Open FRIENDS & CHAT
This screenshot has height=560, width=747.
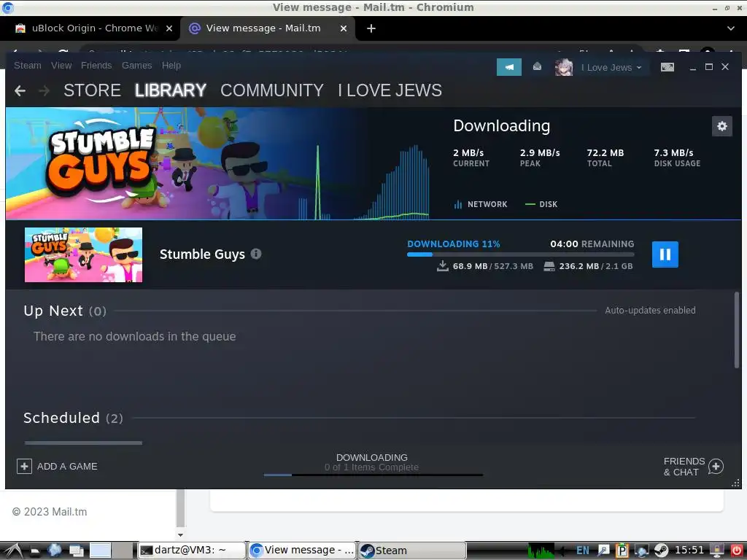(x=694, y=467)
